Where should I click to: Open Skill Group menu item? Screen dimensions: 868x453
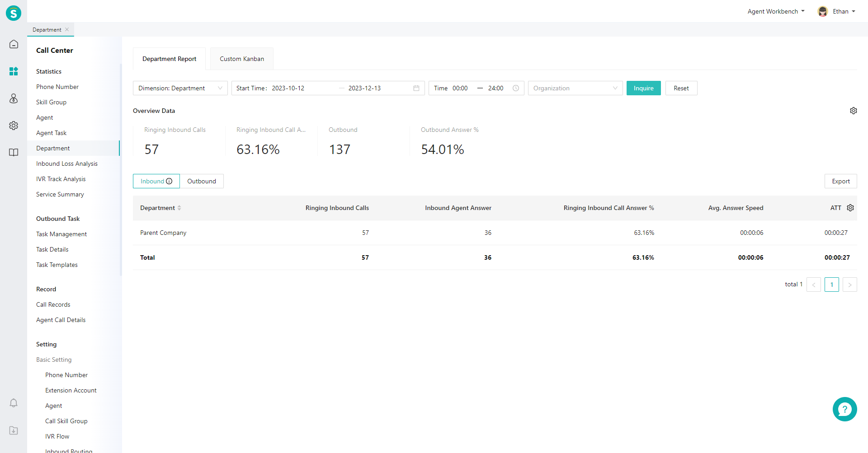click(x=51, y=102)
